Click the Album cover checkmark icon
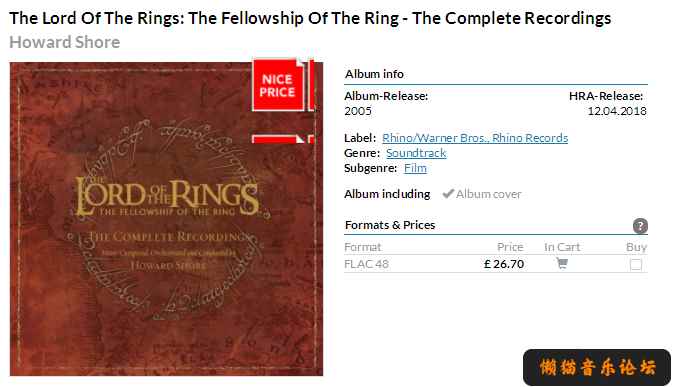The height and width of the screenshot is (387, 673). point(448,194)
